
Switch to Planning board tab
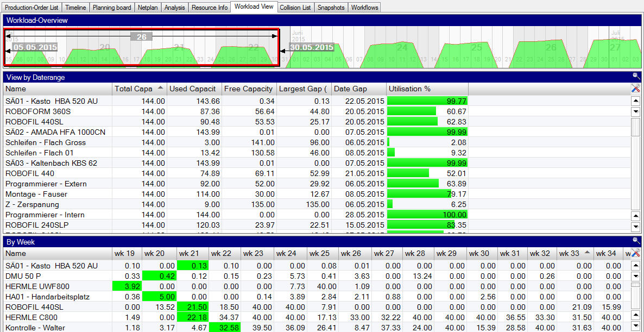coord(112,8)
